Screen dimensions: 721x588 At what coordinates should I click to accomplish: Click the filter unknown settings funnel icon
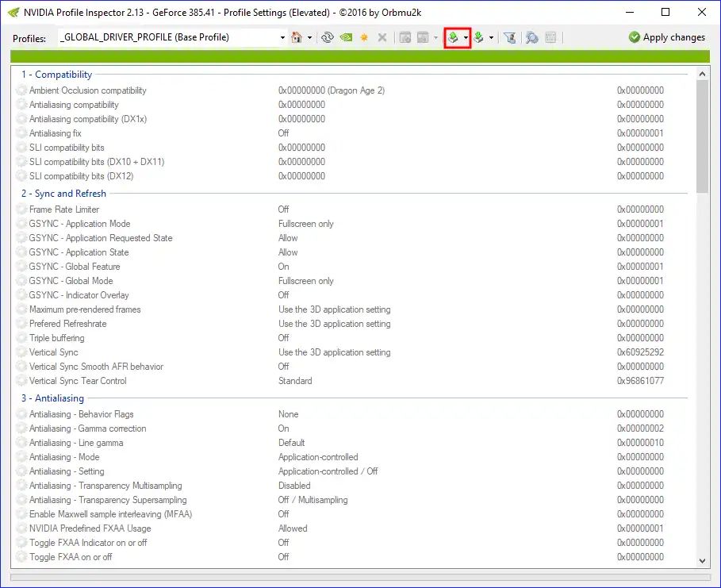[x=511, y=37]
